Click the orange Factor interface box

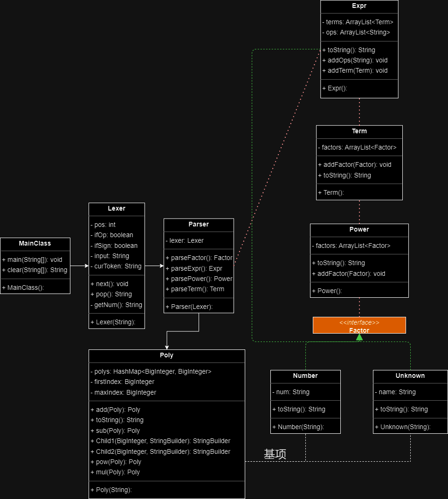coord(359,325)
